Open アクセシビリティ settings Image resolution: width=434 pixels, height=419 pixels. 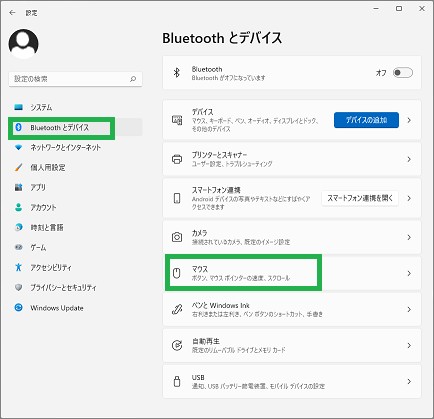click(x=76, y=267)
